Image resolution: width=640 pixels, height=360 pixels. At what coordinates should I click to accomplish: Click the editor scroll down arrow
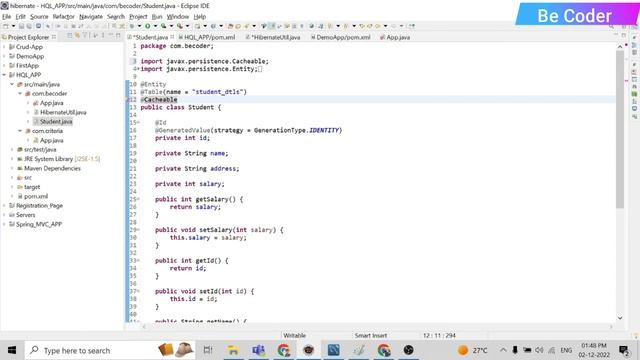coord(620,318)
